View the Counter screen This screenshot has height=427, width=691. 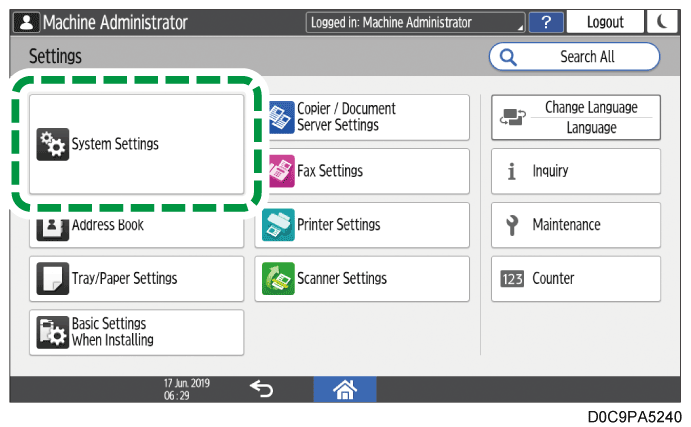[x=575, y=279]
